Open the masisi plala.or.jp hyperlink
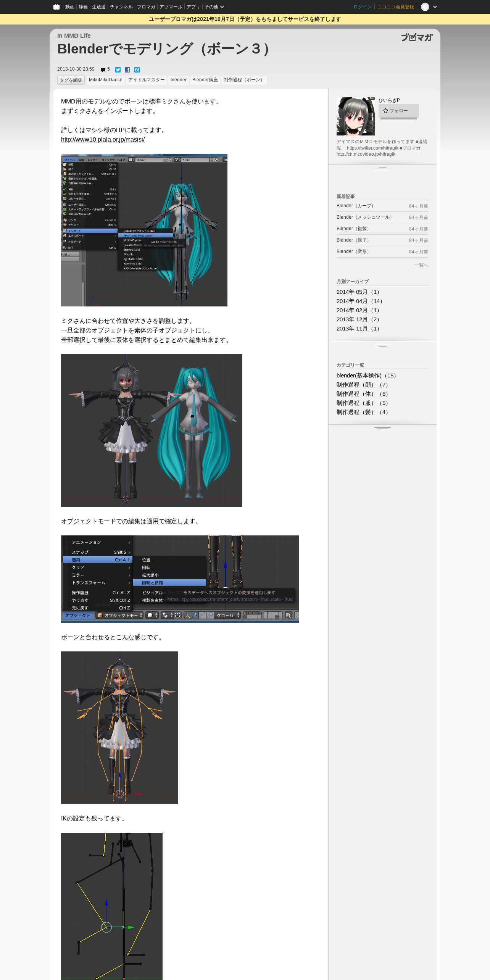490x980 pixels. pyautogui.click(x=103, y=140)
